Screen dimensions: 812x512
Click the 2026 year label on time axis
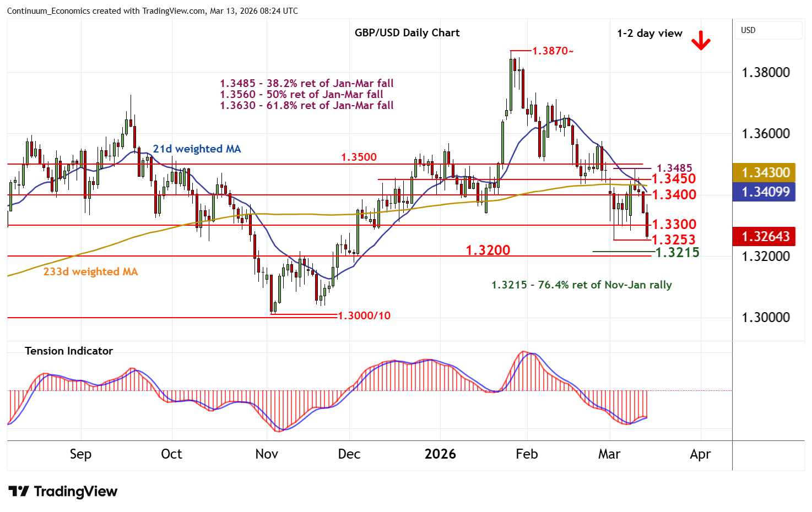(x=440, y=454)
